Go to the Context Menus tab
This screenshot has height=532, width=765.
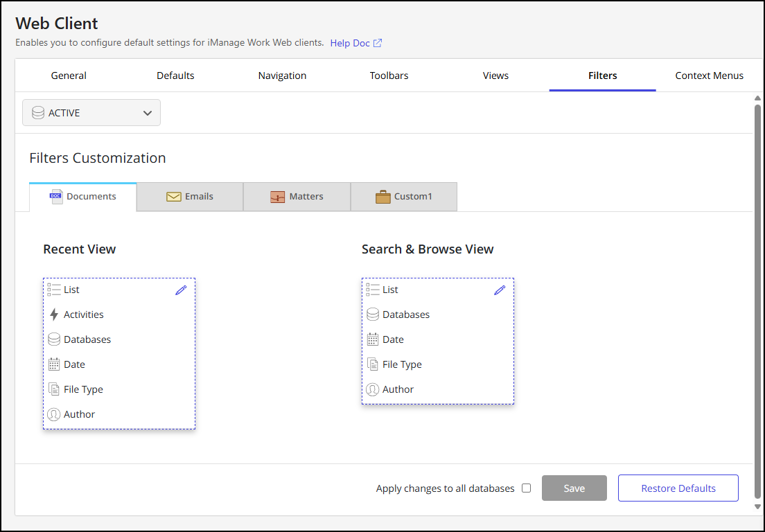click(709, 76)
